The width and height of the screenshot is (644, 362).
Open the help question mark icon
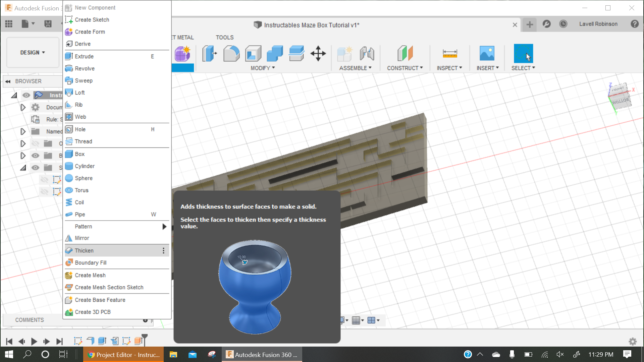click(635, 24)
